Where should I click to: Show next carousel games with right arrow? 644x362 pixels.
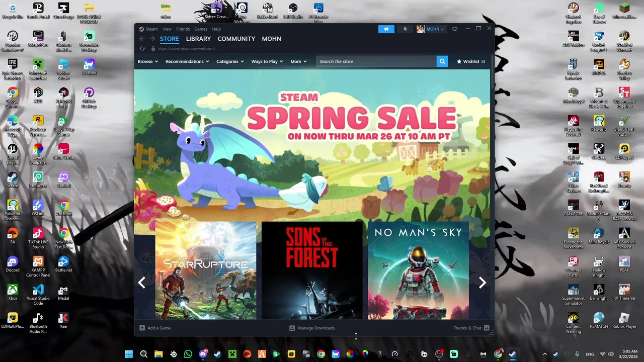(482, 283)
